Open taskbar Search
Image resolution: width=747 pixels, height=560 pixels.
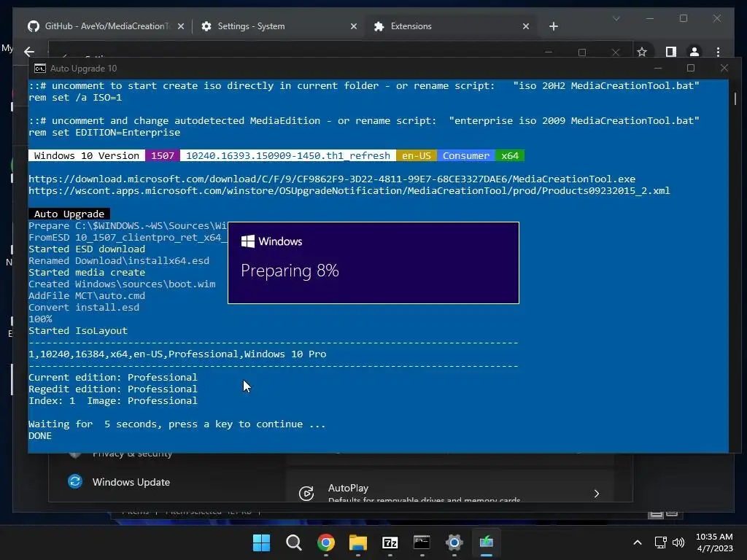(293, 542)
